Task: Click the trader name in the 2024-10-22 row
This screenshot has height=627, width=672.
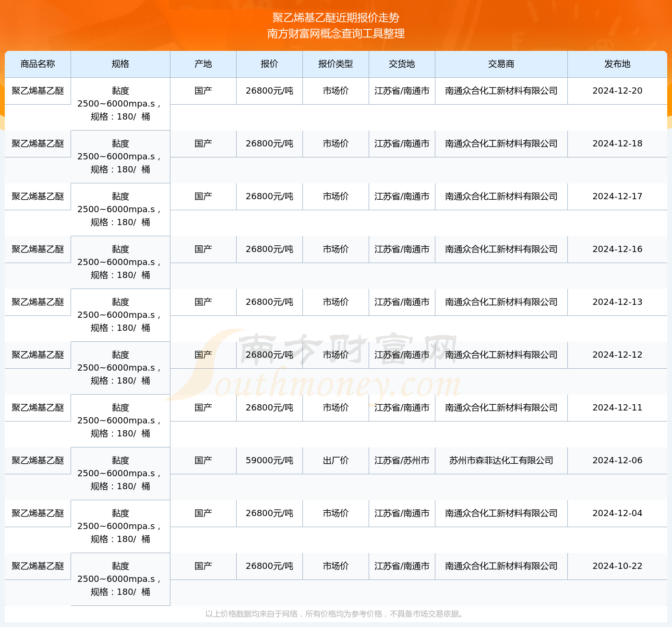Action: pos(501,566)
